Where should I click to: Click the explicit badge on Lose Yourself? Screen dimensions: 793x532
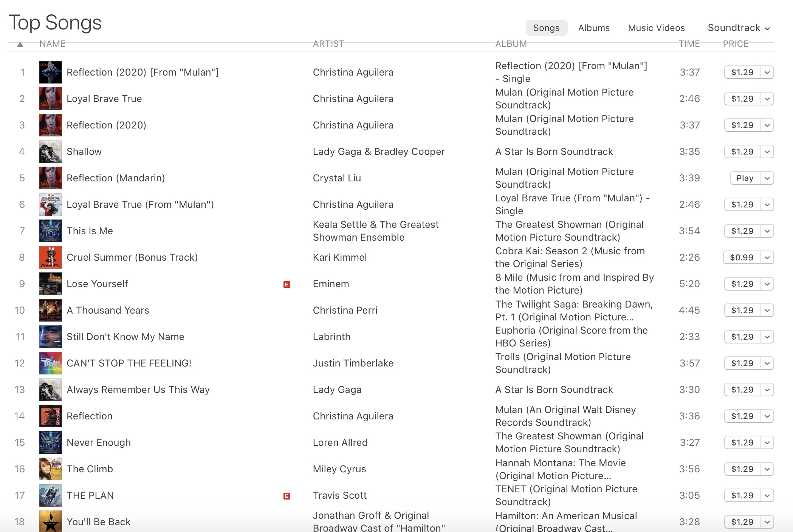[287, 285]
